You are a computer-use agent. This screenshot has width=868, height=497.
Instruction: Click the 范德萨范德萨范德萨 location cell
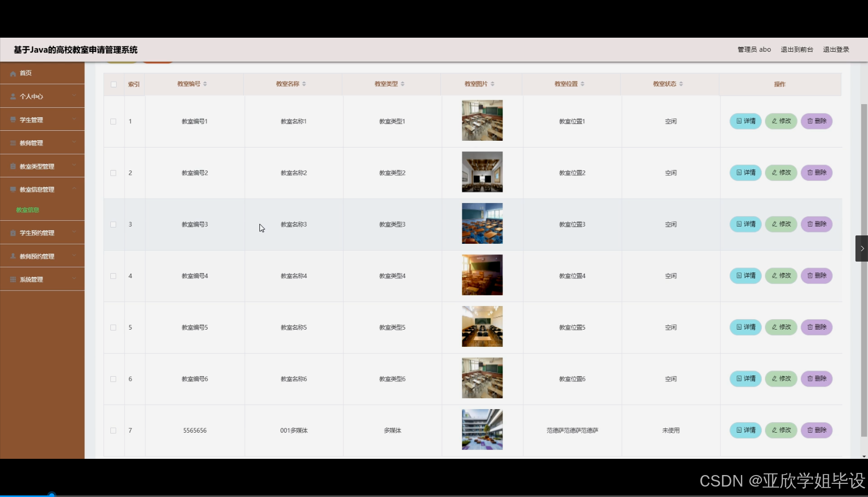573,431
